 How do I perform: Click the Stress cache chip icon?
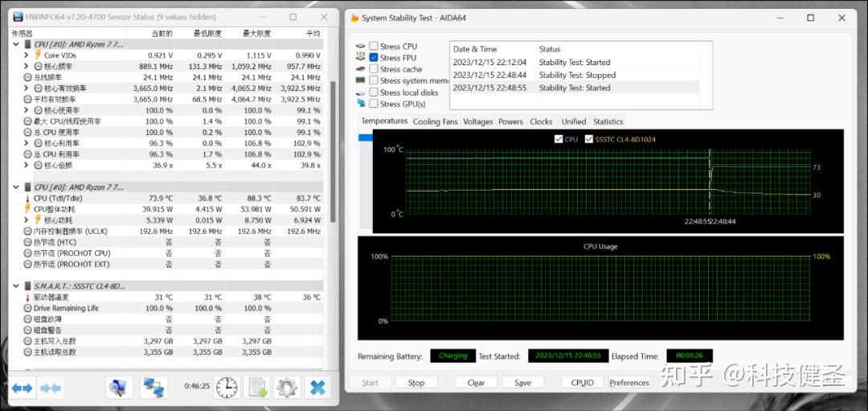[x=361, y=69]
